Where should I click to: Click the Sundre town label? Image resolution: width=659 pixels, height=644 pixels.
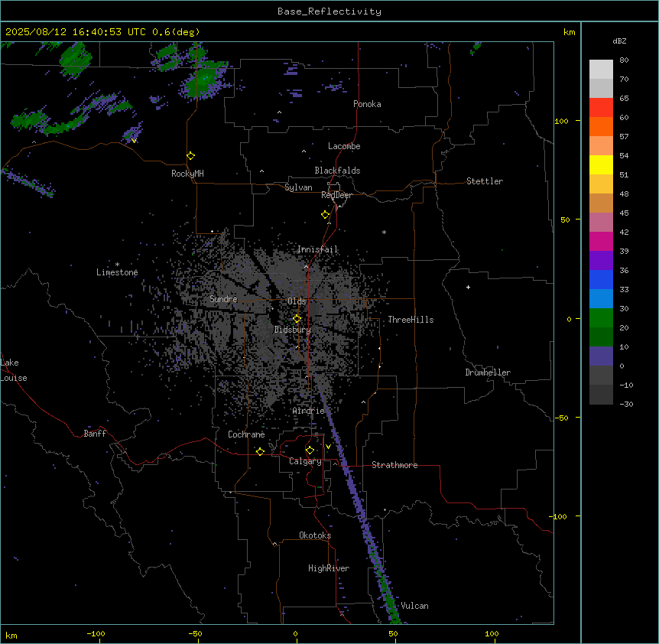223,299
